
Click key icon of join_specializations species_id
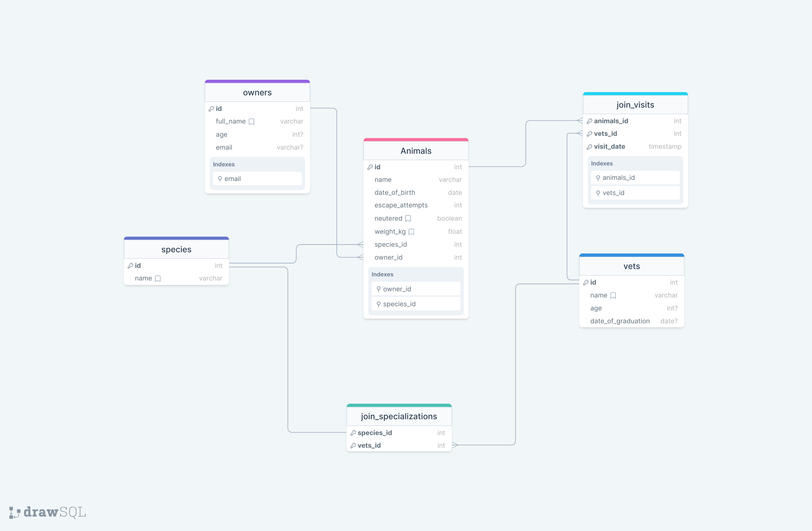point(353,433)
